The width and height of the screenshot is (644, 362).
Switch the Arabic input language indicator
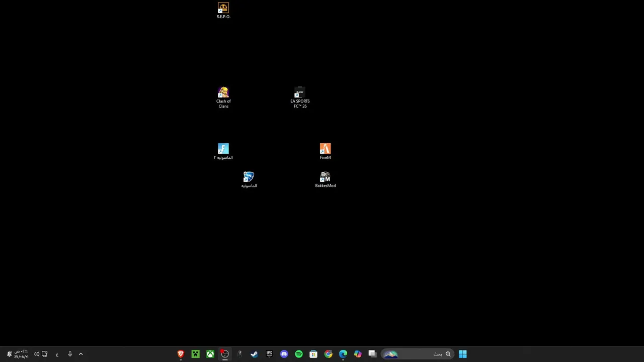[x=57, y=354]
